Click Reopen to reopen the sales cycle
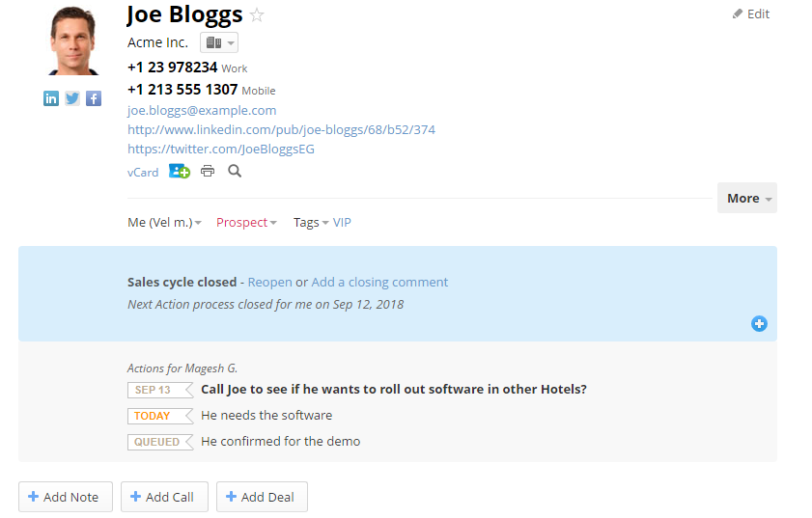The image size is (812, 518). 269,283
